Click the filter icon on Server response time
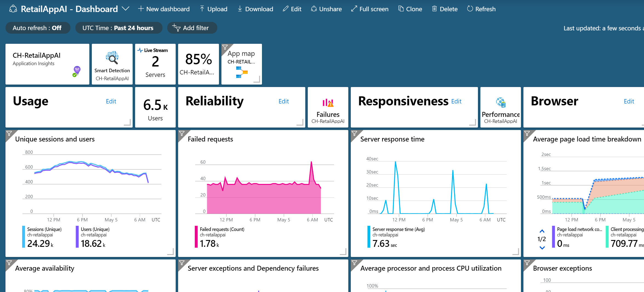This screenshot has width=644, height=292. [354, 134]
